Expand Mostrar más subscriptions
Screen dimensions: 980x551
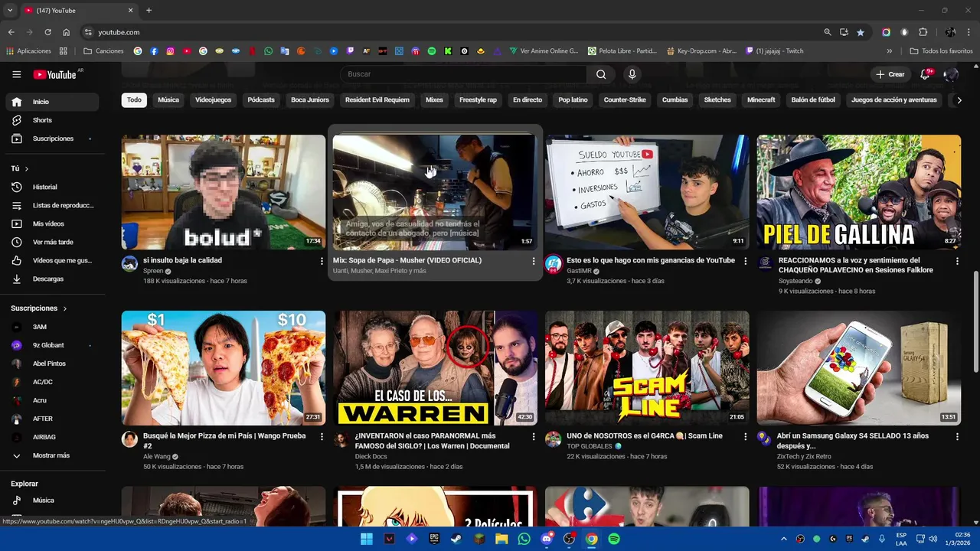(52, 455)
